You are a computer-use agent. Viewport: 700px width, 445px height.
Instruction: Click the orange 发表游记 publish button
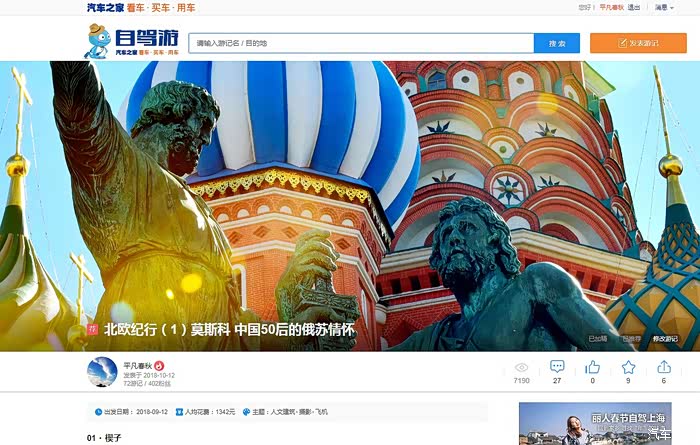pyautogui.click(x=638, y=43)
